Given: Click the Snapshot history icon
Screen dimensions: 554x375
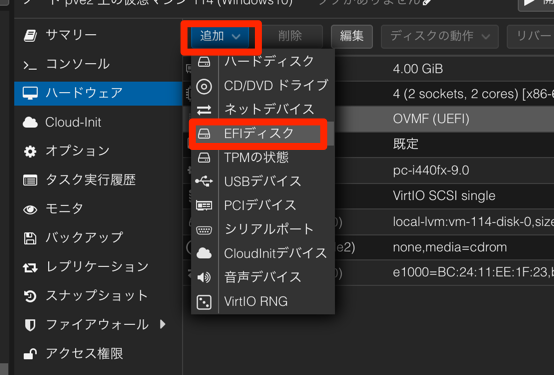Looking at the screenshot, I should point(30,296).
